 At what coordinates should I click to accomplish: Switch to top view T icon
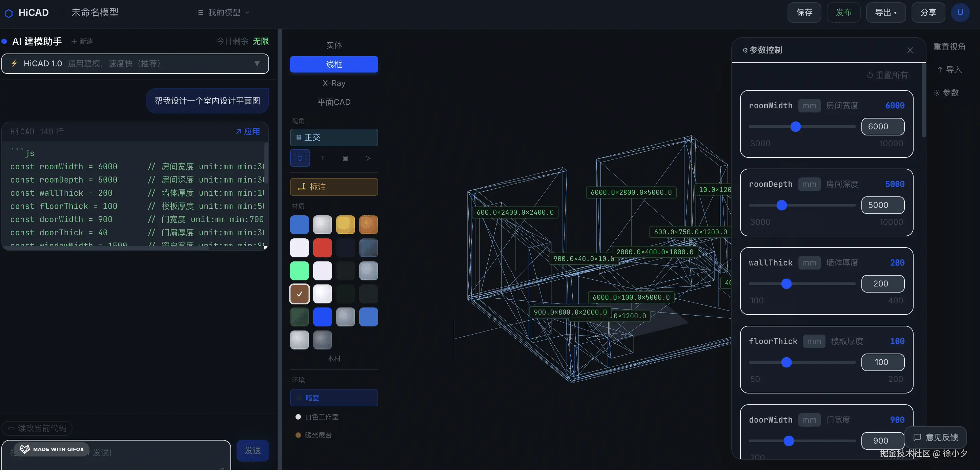323,158
